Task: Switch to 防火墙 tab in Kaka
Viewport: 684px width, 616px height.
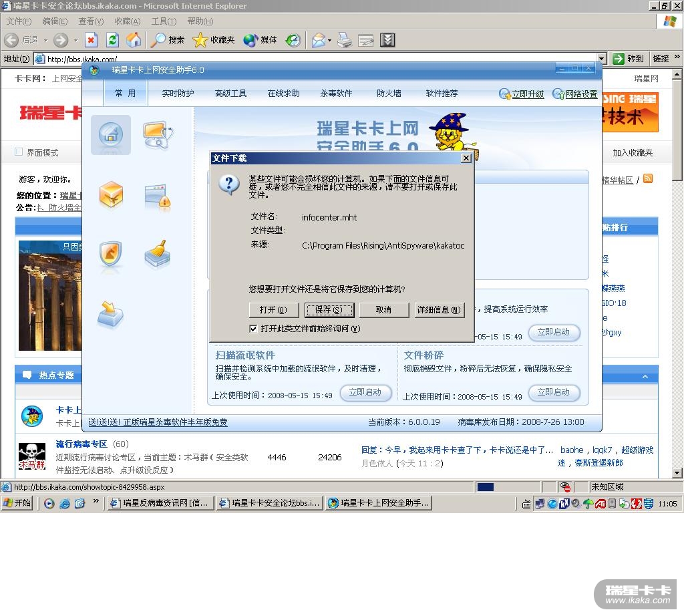Action: [389, 94]
